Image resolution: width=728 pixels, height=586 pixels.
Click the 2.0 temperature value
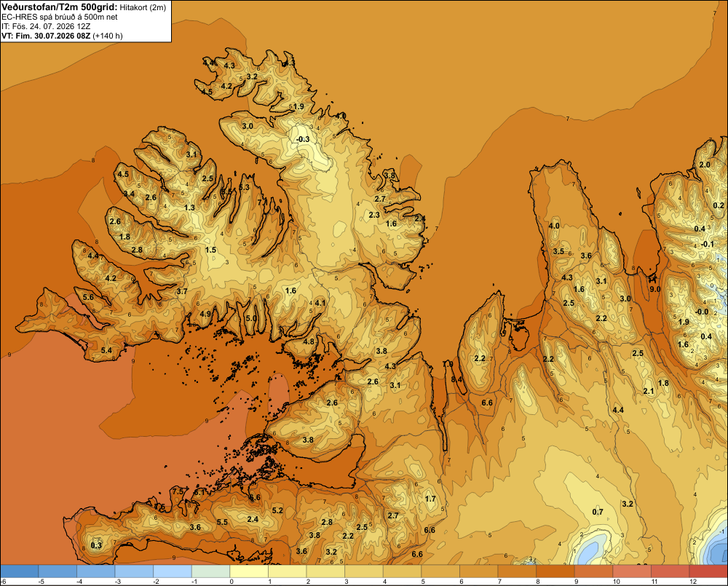coord(705,165)
